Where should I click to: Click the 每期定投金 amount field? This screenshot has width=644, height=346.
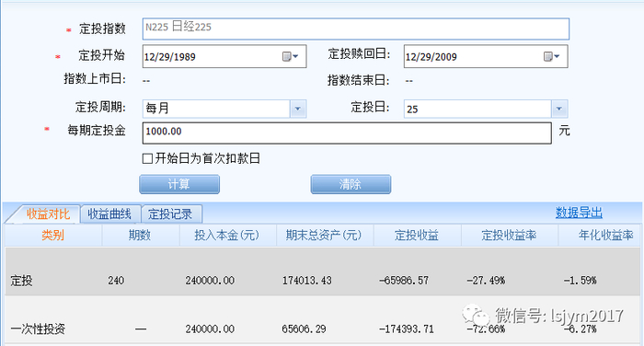click(x=347, y=133)
